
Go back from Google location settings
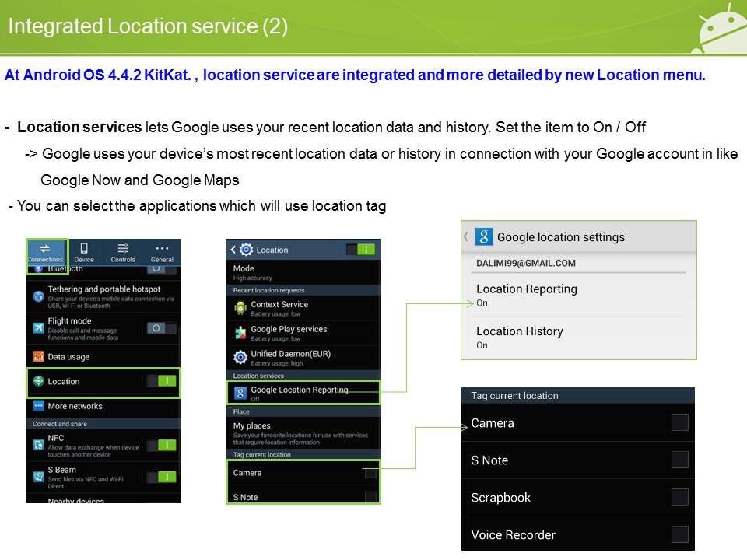coord(466,236)
